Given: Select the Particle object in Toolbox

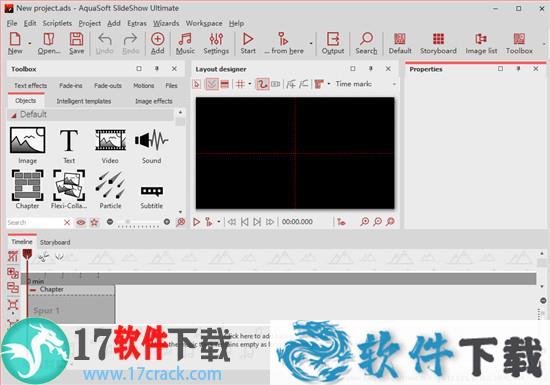Looking at the screenshot, I should [x=110, y=190].
